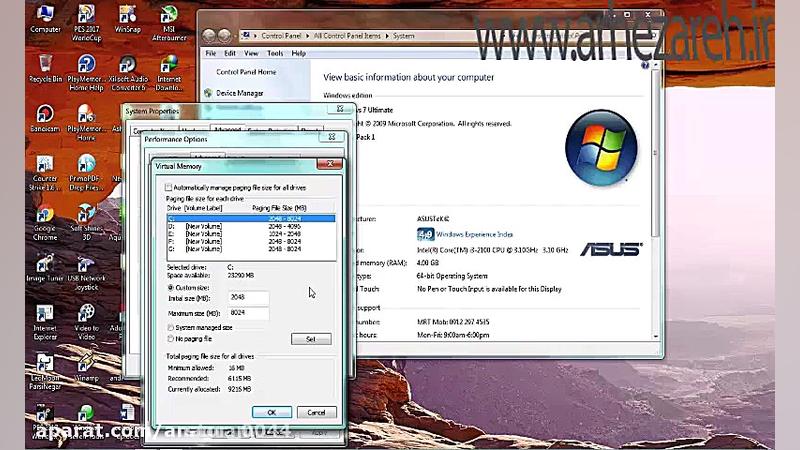Select the Parsinegar desktop shortcut
This screenshot has width=800, height=450.
click(x=45, y=371)
